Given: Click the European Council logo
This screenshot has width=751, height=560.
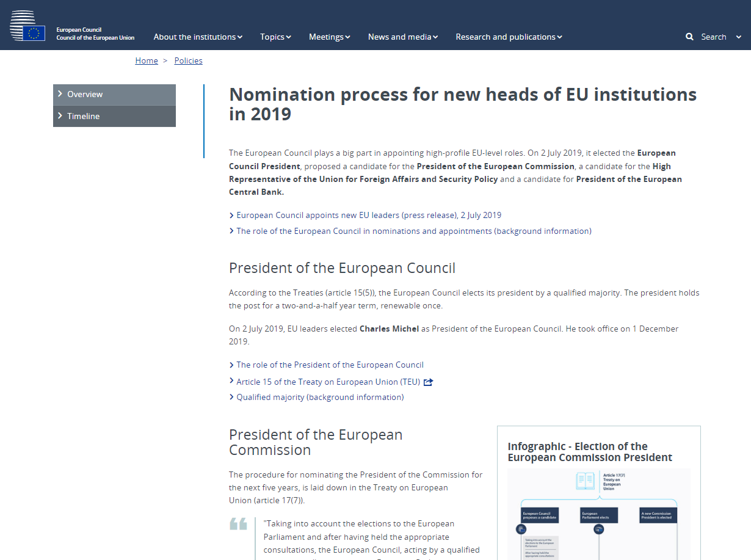Looking at the screenshot, I should tap(27, 26).
